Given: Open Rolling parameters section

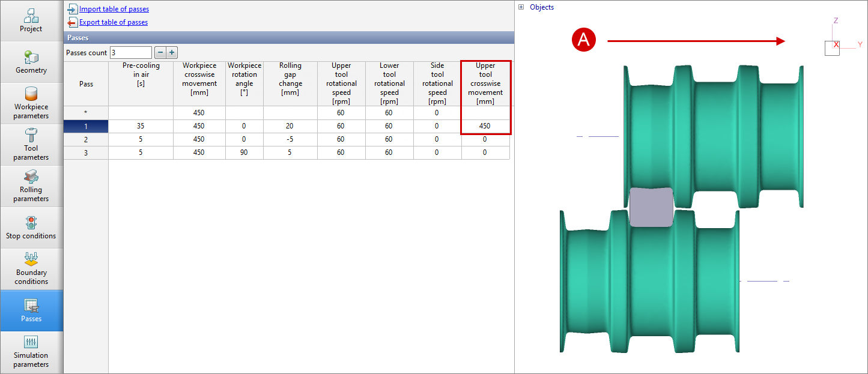Looking at the screenshot, I should (x=31, y=186).
